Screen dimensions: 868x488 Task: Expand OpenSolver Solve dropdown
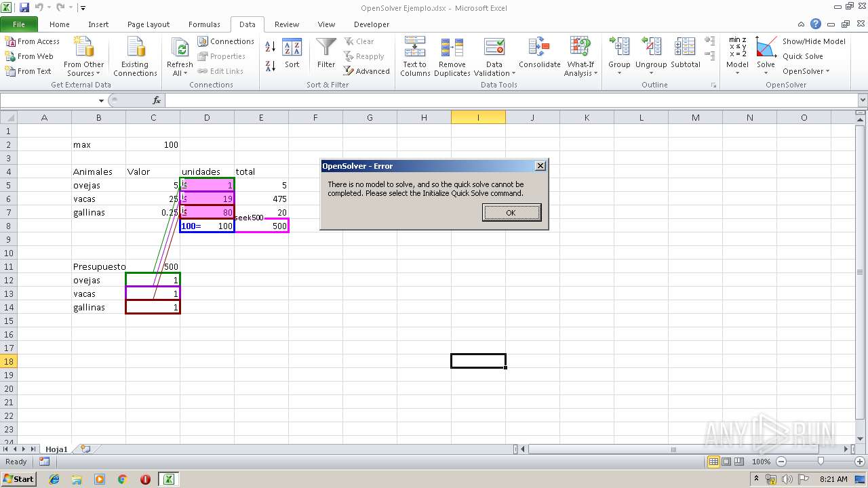tap(766, 69)
